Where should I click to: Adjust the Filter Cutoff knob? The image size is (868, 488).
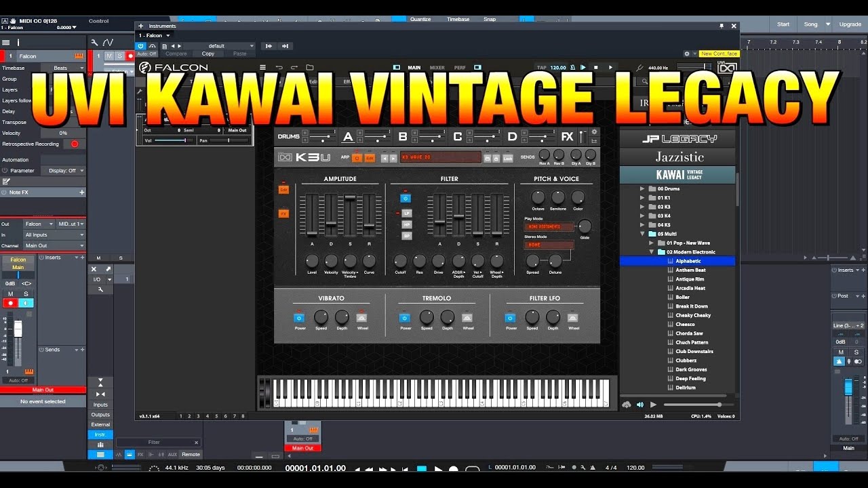click(x=400, y=261)
